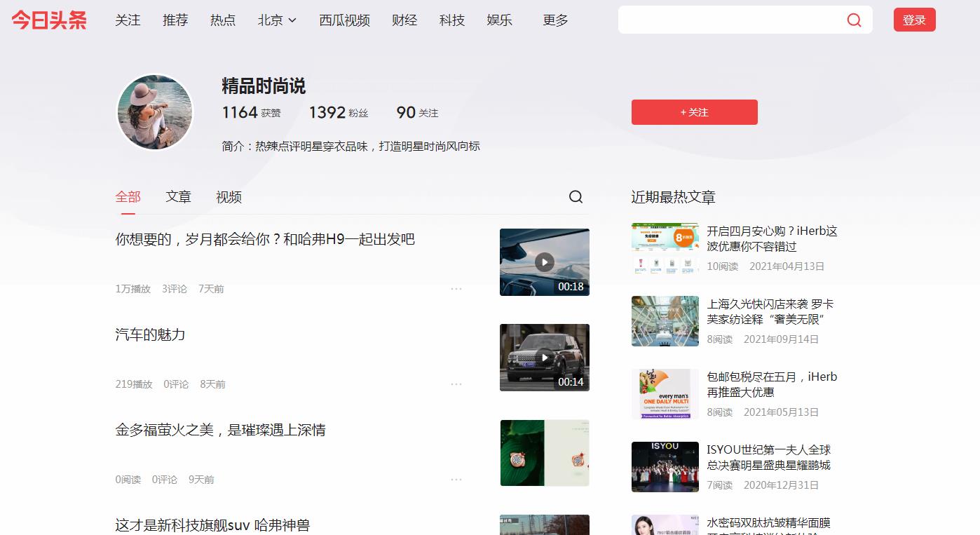The image size is (980, 535).
Task: Open hot article 上海久光快闪店来袭
Action: point(770,311)
